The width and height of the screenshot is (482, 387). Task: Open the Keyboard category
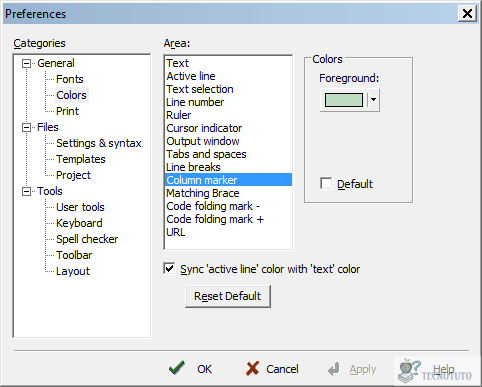[x=79, y=223]
